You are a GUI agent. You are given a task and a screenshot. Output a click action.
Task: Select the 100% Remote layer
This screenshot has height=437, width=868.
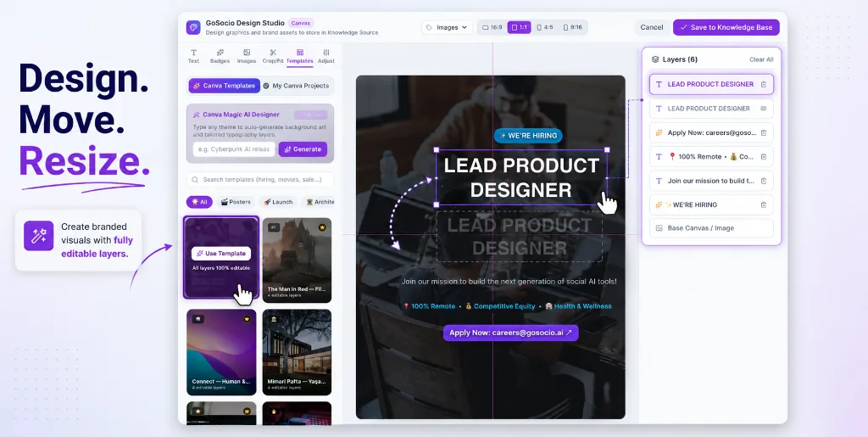[x=711, y=157]
